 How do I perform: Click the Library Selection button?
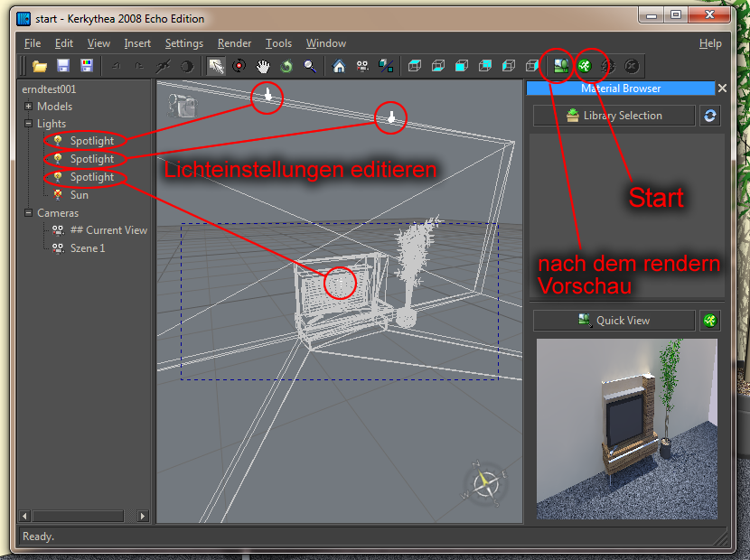coord(614,116)
